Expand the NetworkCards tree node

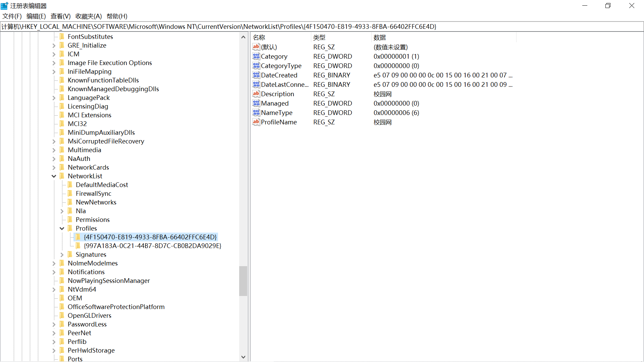click(54, 168)
